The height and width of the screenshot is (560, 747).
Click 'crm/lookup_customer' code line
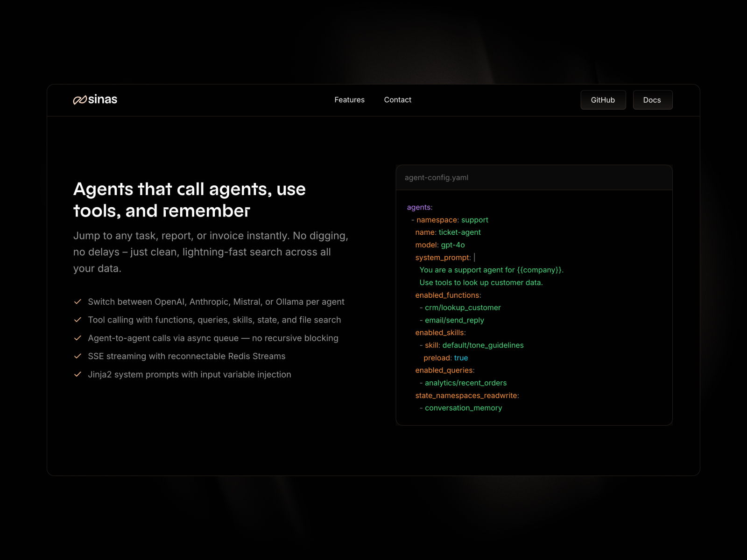point(460,308)
